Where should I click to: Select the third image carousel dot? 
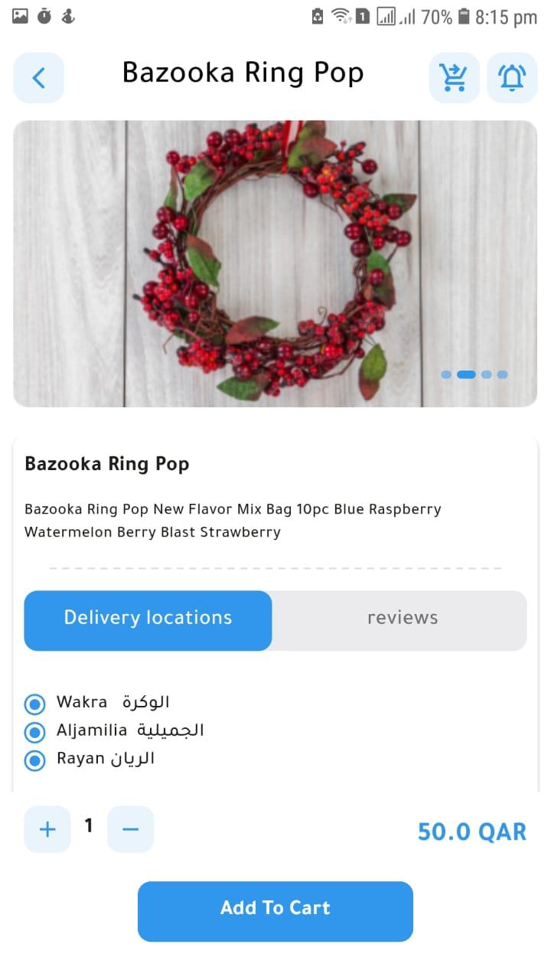[486, 374]
